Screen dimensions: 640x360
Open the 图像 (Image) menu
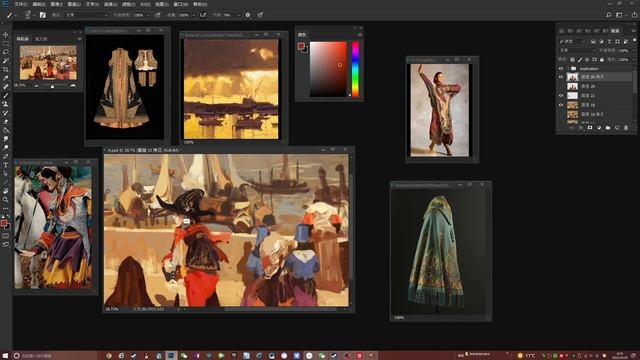coord(56,4)
